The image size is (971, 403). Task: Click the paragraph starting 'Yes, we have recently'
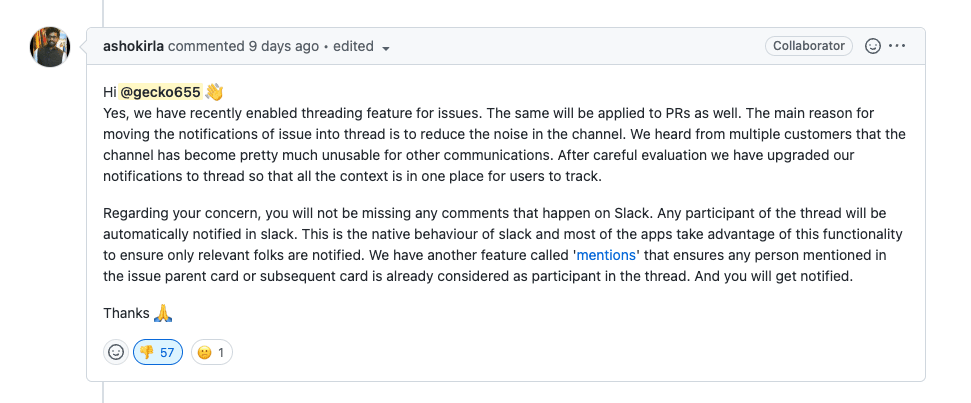point(505,145)
